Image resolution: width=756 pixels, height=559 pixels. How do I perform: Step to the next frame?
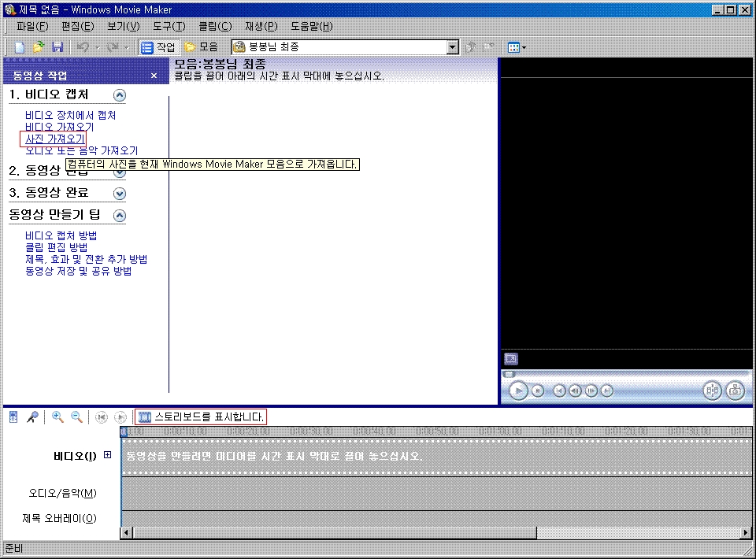point(591,391)
